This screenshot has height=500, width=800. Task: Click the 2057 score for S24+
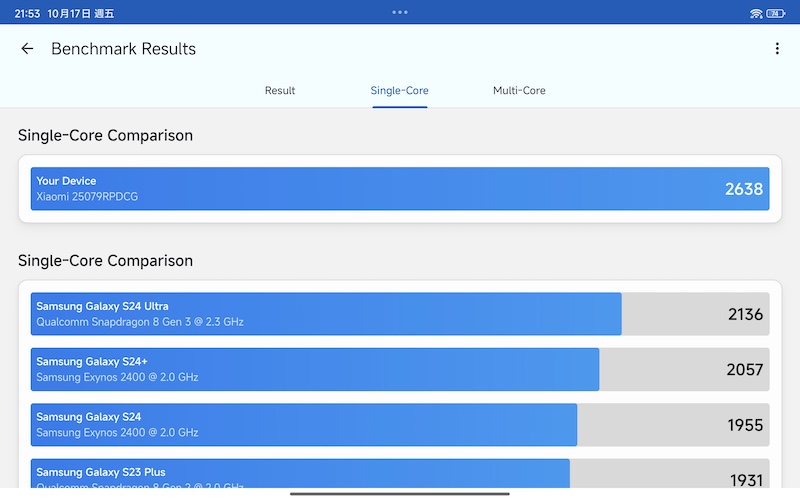point(745,370)
